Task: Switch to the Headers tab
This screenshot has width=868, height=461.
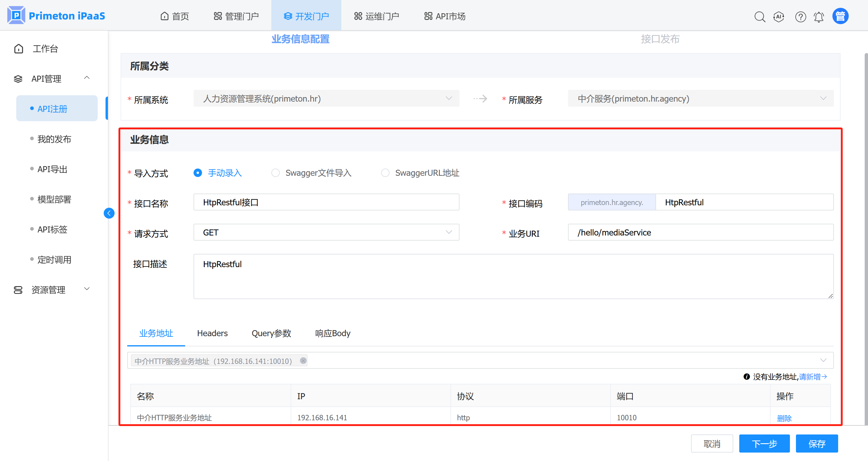Action: point(212,333)
